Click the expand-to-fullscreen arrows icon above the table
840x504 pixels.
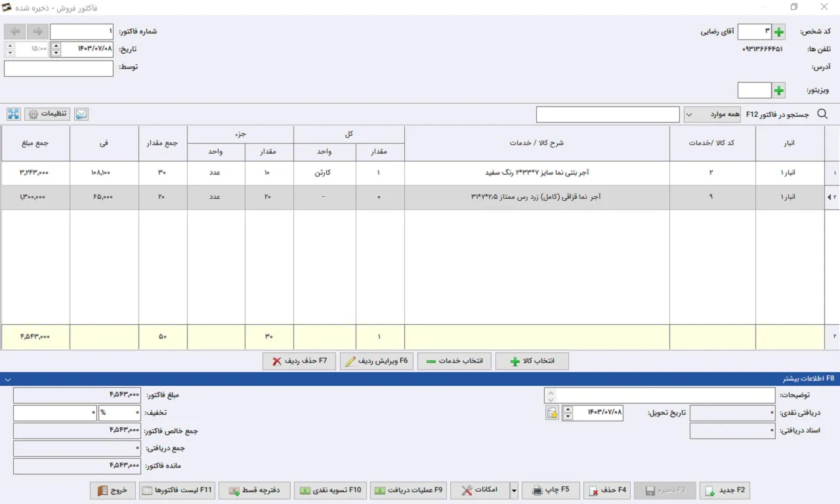14,114
